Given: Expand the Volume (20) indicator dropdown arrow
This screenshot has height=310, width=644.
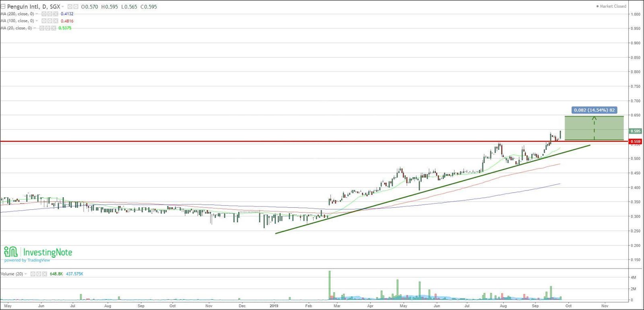Looking at the screenshot, I should tap(26, 274).
